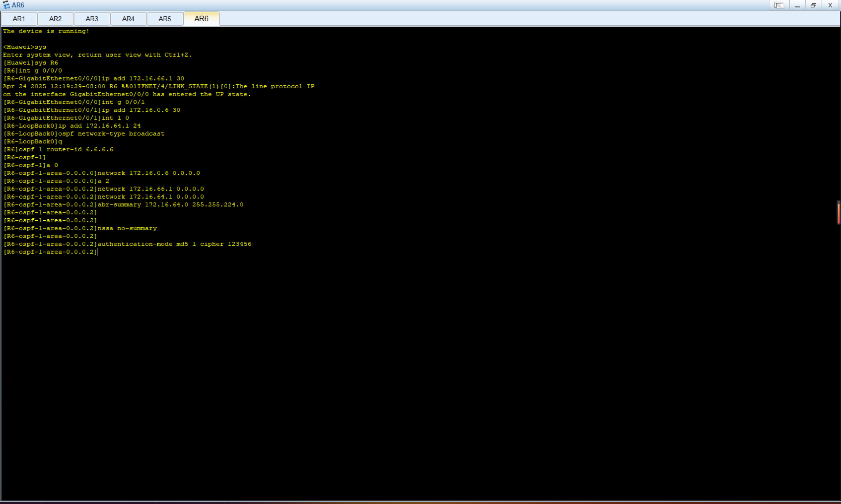
Task: Minimize the AR6 terminal window
Action: pos(797,5)
